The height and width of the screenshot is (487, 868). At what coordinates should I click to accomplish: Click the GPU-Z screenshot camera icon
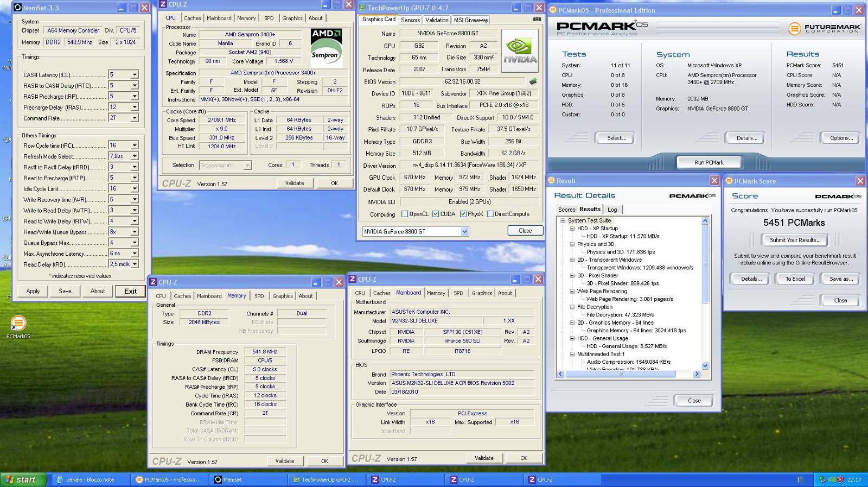pyautogui.click(x=537, y=19)
